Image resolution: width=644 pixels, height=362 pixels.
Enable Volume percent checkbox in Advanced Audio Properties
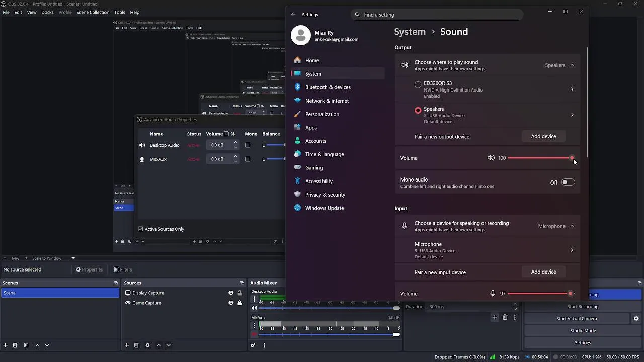(x=226, y=134)
